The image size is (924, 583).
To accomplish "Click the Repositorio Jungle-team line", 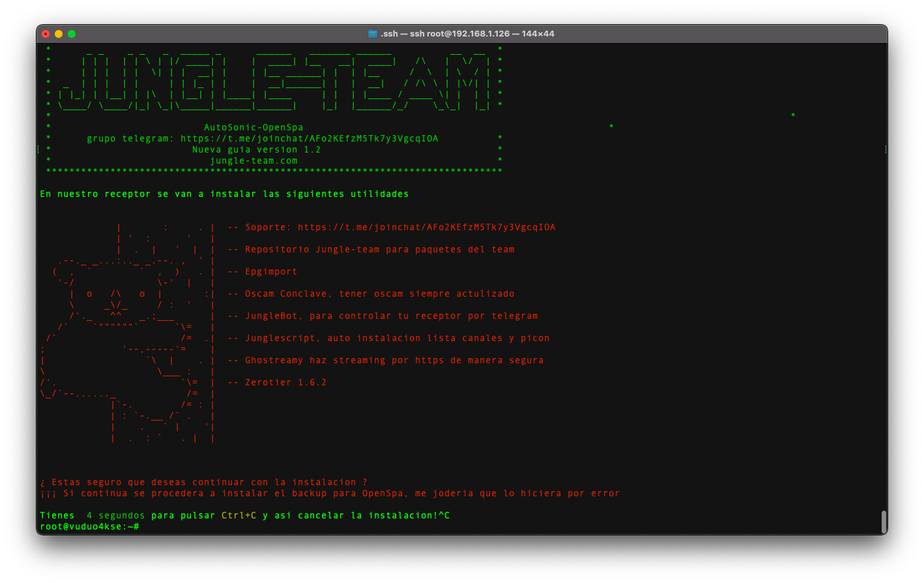I will 379,250.
